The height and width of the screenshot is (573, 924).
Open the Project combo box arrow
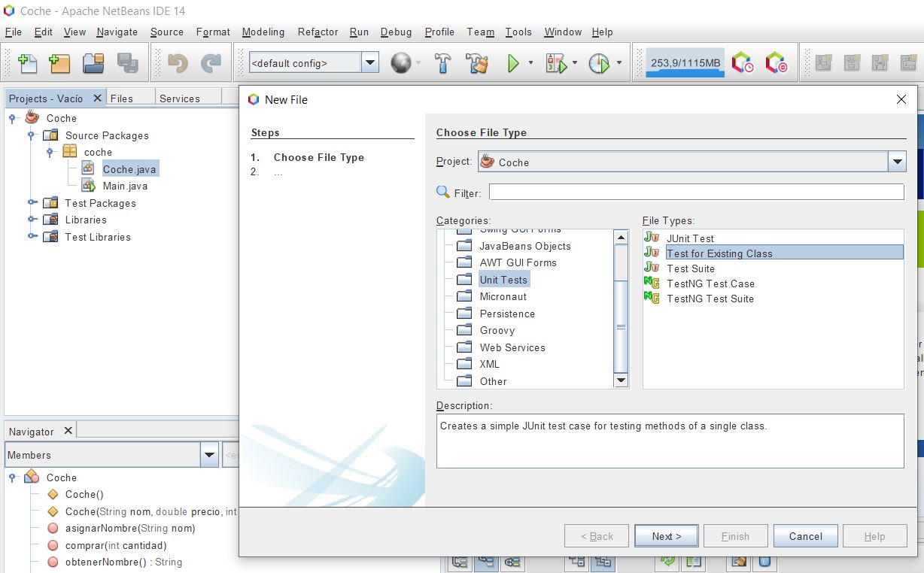896,162
